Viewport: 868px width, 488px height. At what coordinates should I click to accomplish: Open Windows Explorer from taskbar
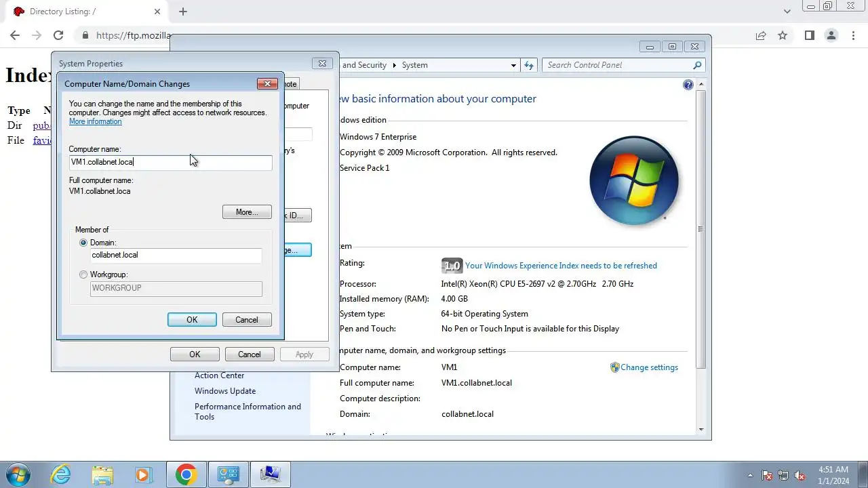click(102, 474)
